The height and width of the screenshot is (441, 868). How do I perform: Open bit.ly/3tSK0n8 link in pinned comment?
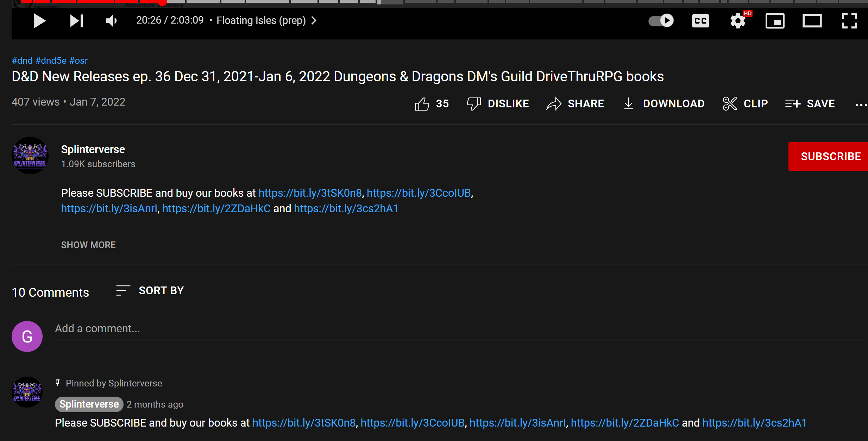304,423
